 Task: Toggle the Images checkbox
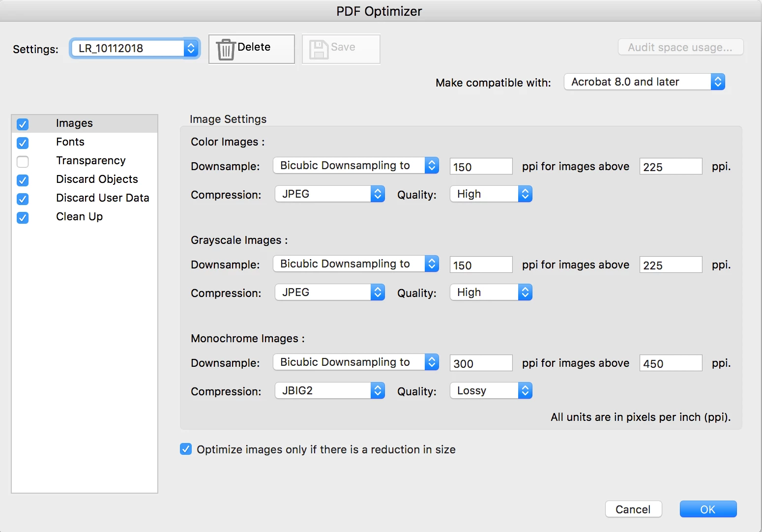23,124
